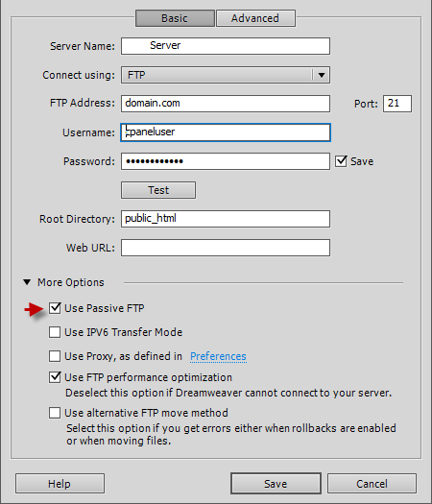This screenshot has width=432, height=504.
Task: Open the Preferences link
Action: click(218, 356)
